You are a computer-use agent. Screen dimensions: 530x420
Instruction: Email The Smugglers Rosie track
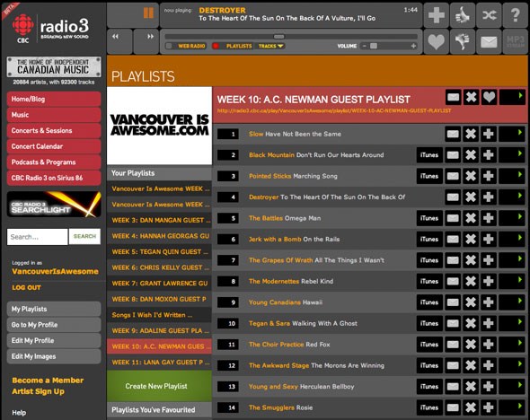pyautogui.click(x=453, y=407)
